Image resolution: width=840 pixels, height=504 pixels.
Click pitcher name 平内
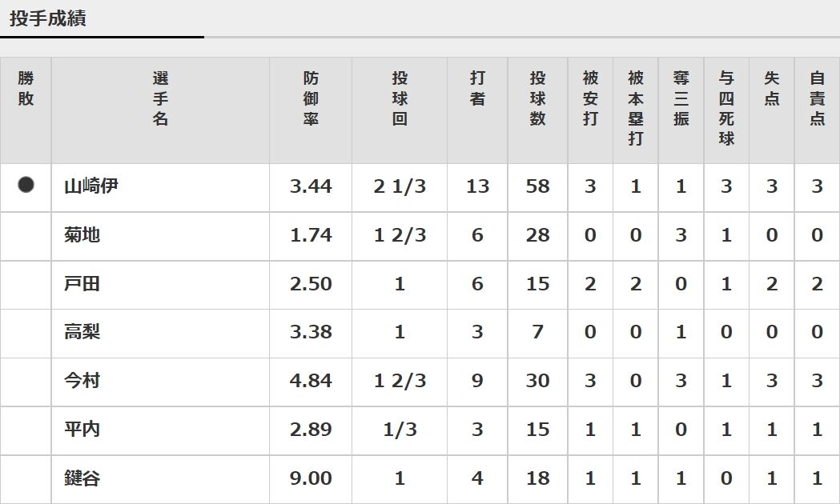click(x=82, y=429)
